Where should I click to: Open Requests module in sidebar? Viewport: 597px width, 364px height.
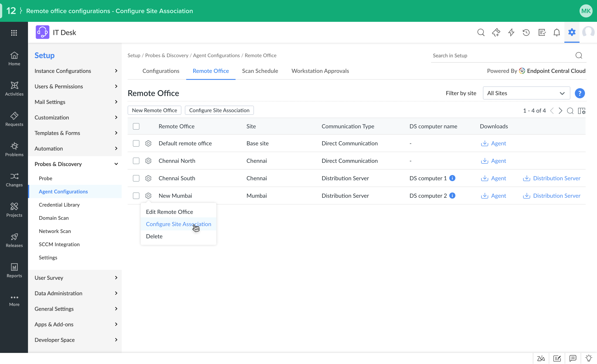14,119
